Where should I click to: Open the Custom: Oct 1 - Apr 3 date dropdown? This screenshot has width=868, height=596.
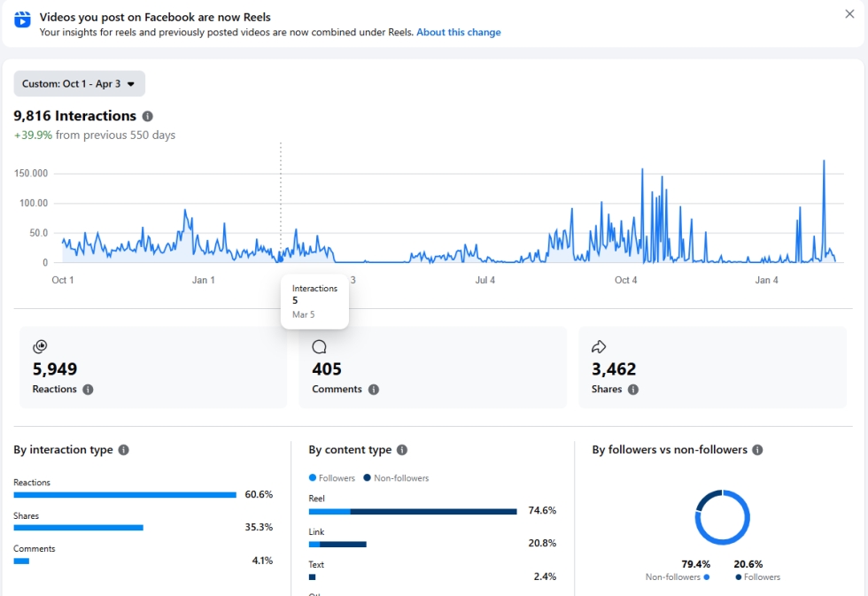click(79, 84)
